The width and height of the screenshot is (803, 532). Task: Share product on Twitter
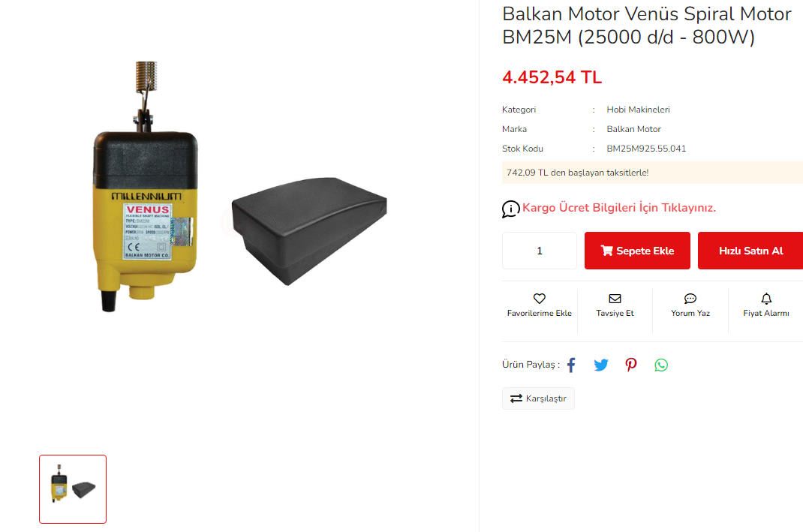(x=600, y=365)
